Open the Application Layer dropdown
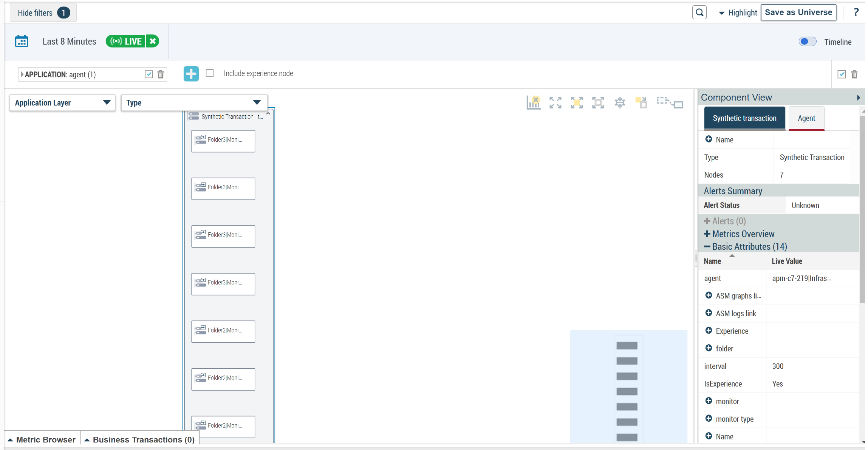 62,103
